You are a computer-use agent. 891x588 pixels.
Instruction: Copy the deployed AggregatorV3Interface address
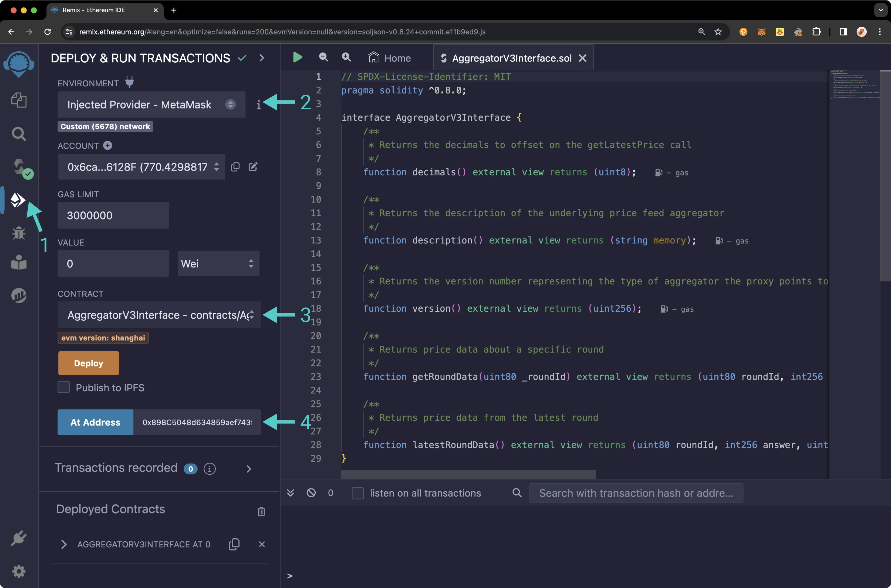pyautogui.click(x=234, y=544)
